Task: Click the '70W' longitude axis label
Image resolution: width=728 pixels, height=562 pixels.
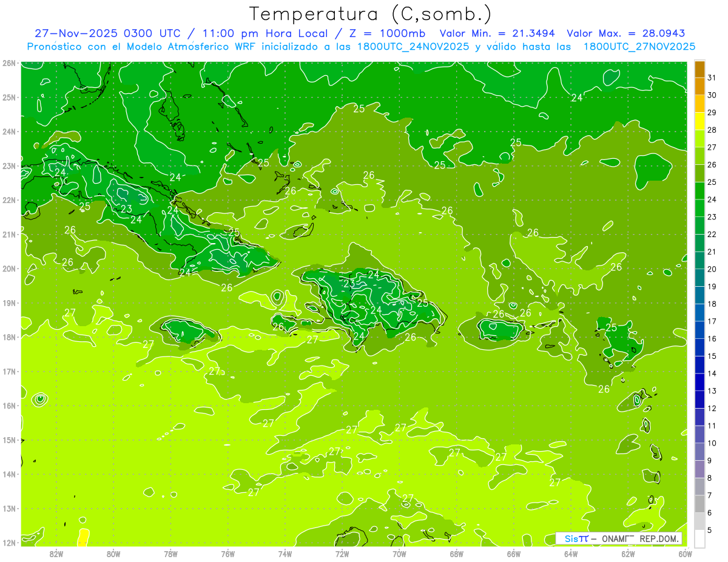Action: [x=399, y=554]
